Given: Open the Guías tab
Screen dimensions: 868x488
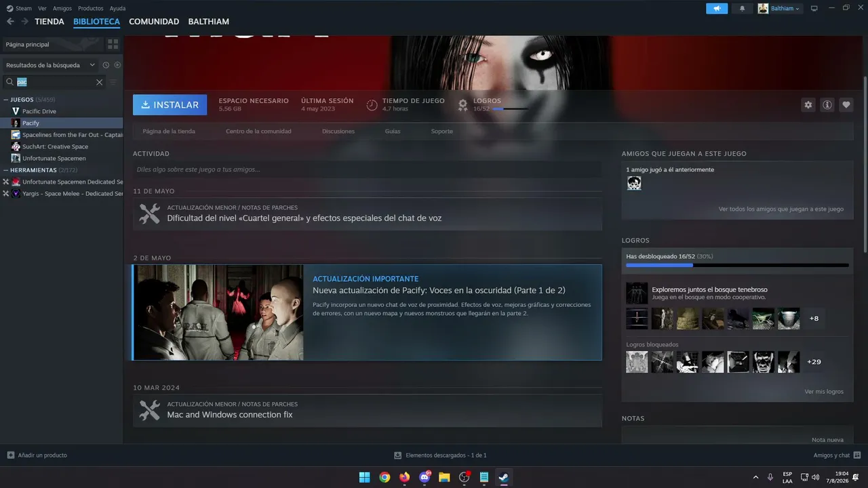Looking at the screenshot, I should click(x=393, y=131).
